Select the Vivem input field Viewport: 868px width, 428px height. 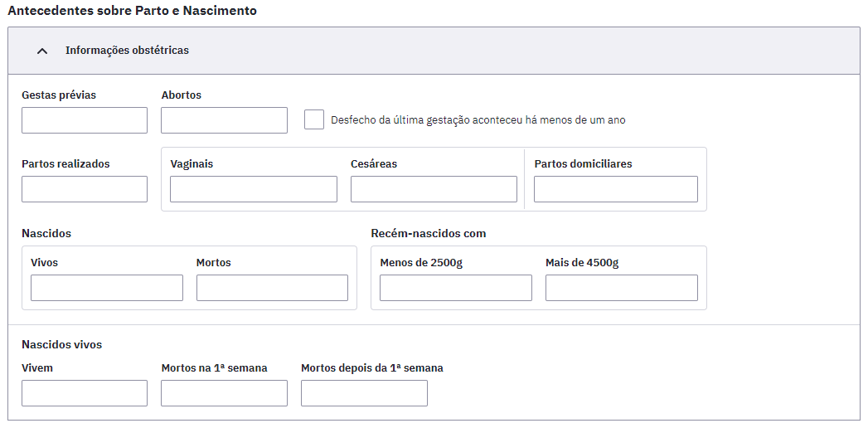[x=85, y=393]
